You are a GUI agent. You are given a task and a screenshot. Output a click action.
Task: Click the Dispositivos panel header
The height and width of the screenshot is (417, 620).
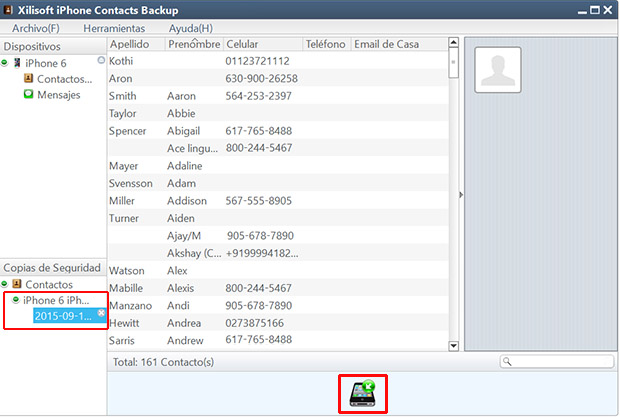coord(53,46)
